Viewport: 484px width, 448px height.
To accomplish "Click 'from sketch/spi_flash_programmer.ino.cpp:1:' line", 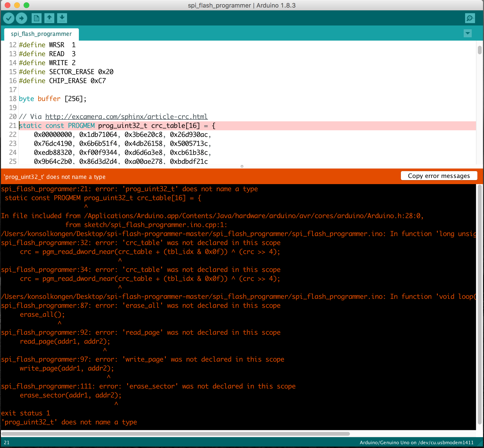I will tap(146, 225).
